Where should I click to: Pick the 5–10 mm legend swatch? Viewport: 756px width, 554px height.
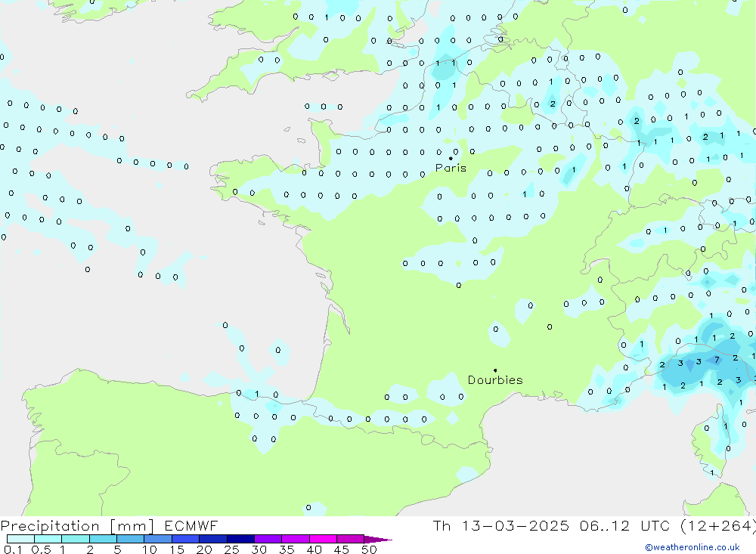tap(130, 539)
